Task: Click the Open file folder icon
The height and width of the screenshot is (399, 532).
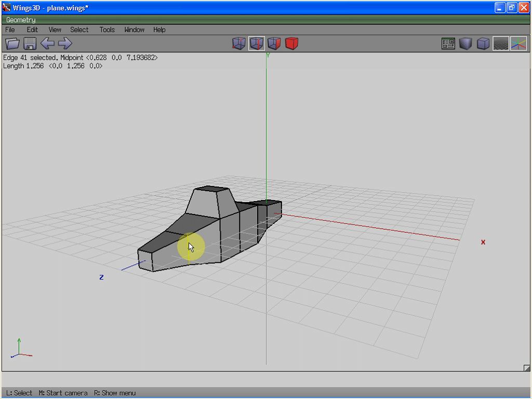Action: pyautogui.click(x=12, y=44)
